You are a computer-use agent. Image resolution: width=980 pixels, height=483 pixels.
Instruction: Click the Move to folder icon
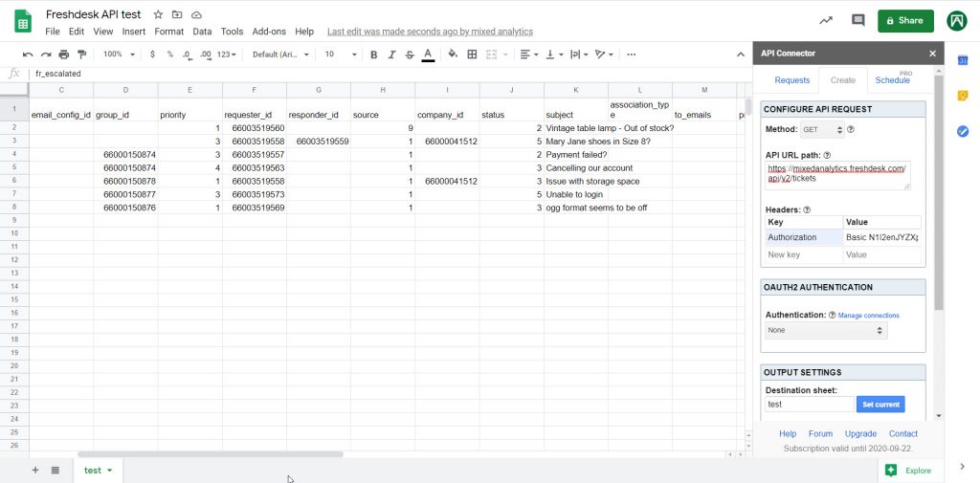click(x=177, y=14)
